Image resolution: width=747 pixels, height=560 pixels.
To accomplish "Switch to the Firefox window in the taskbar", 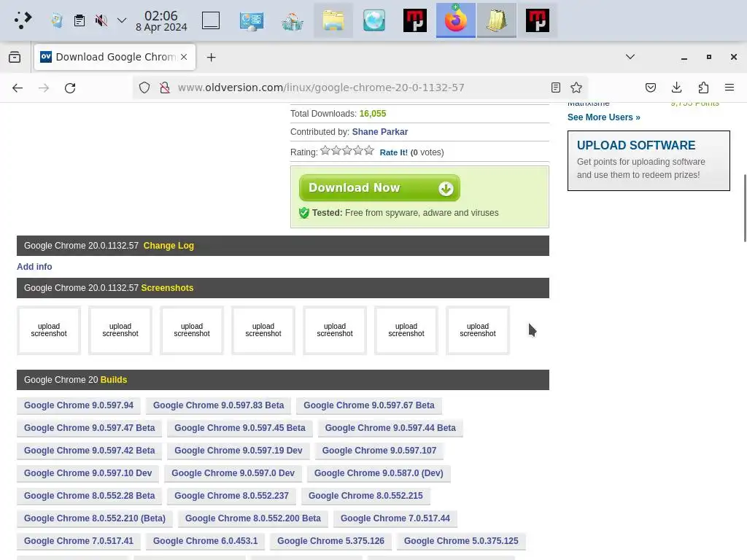I will pos(456,20).
